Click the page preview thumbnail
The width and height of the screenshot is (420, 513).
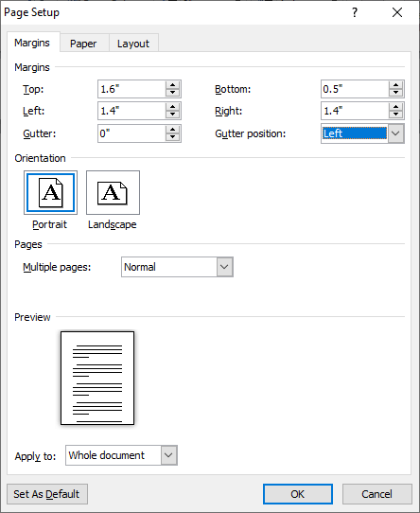pos(97,379)
